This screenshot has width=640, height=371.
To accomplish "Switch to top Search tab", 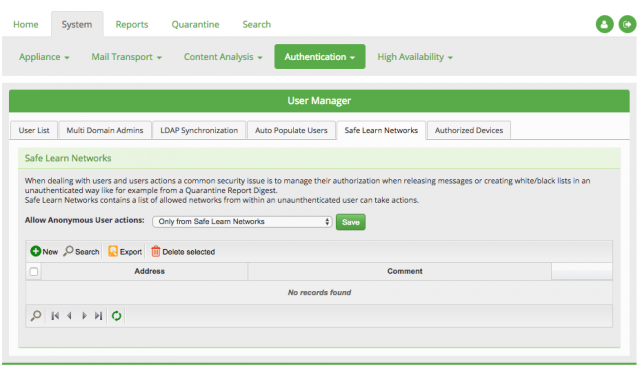I will pyautogui.click(x=257, y=24).
